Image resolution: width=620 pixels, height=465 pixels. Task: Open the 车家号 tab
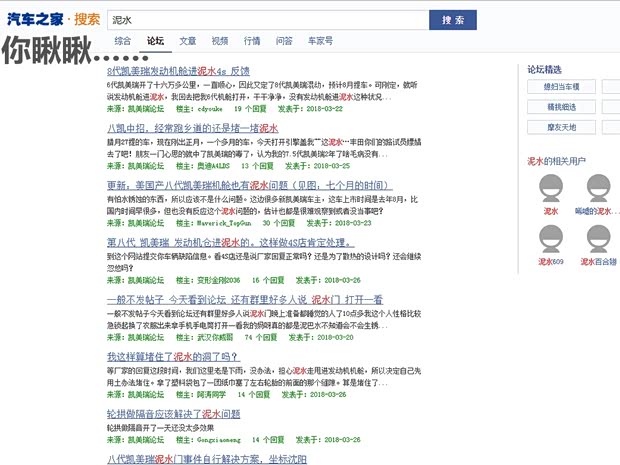coord(320,41)
